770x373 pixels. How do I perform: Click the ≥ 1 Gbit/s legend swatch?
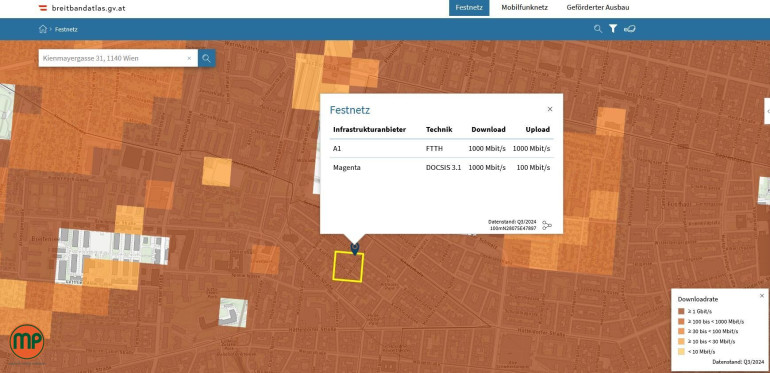click(x=681, y=312)
